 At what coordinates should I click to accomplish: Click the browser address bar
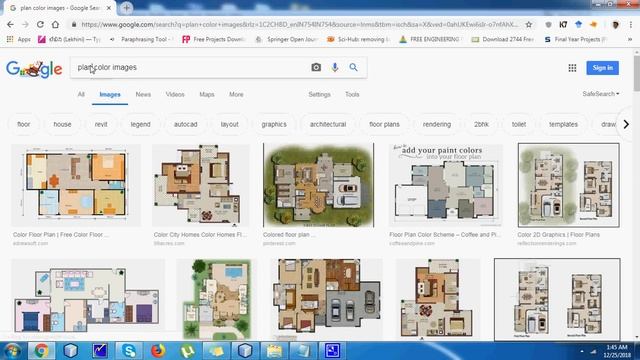point(300,24)
